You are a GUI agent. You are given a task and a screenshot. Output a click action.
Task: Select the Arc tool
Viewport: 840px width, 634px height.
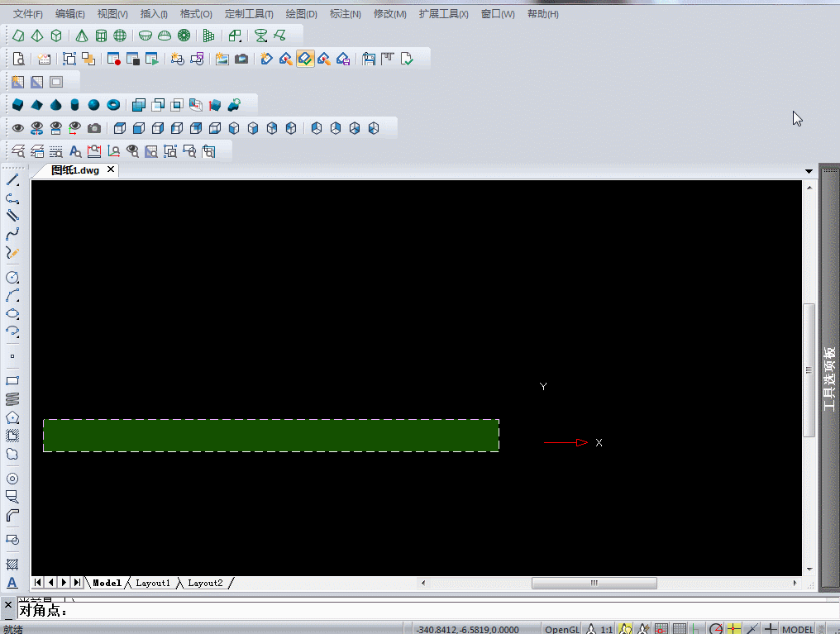(x=12, y=296)
